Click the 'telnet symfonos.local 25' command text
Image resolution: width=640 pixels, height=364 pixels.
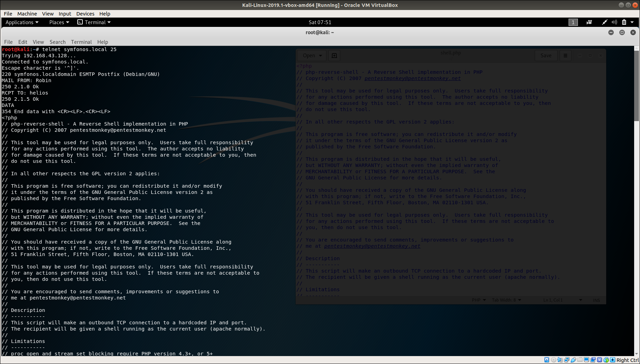point(79,49)
